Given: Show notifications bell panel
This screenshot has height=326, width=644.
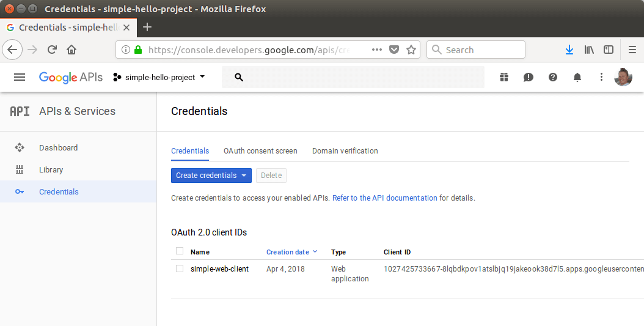Looking at the screenshot, I should (577, 77).
